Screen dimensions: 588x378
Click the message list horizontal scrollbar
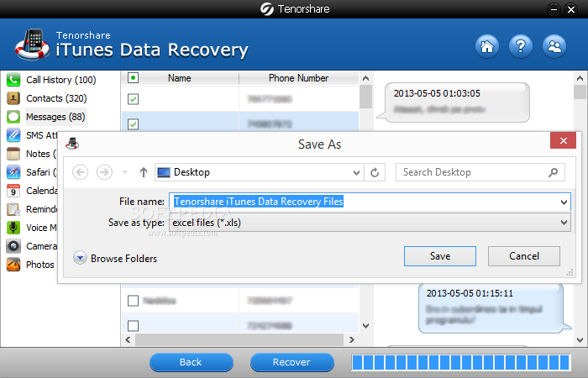click(239, 339)
